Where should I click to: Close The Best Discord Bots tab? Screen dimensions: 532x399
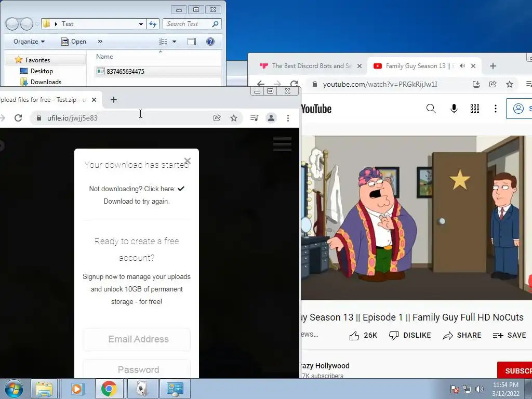[360, 66]
